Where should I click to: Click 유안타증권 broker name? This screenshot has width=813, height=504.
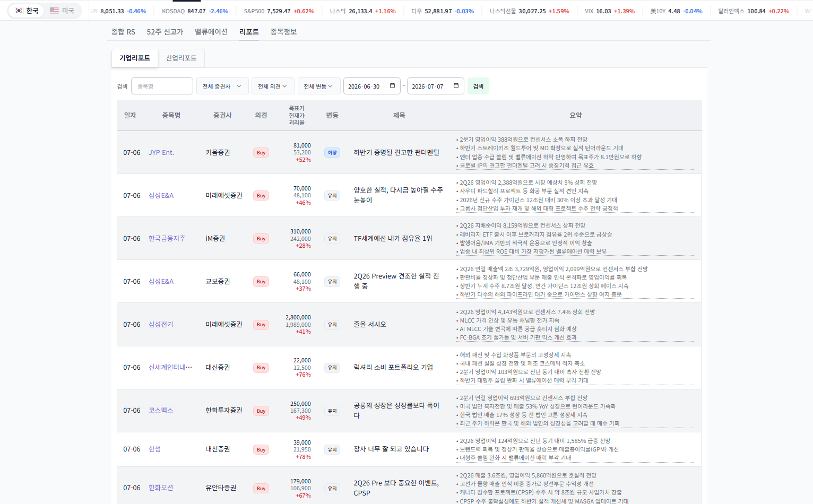(221, 488)
